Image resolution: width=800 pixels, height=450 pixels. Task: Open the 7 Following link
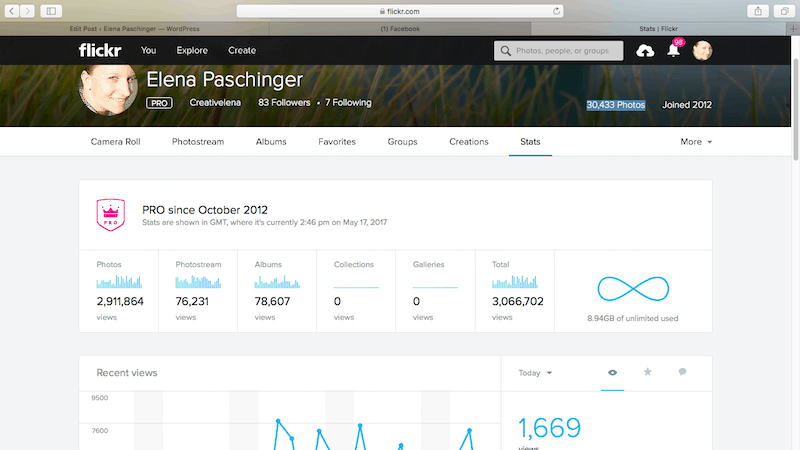[348, 103]
